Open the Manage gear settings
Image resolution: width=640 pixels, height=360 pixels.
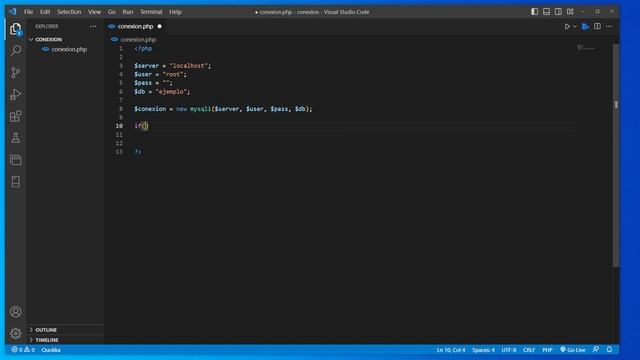click(x=16, y=333)
